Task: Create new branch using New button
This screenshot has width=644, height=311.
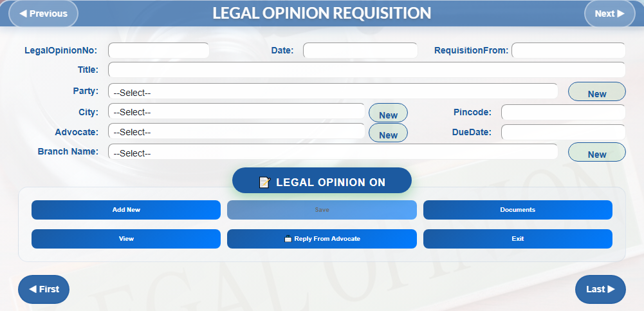Action: pyautogui.click(x=596, y=153)
